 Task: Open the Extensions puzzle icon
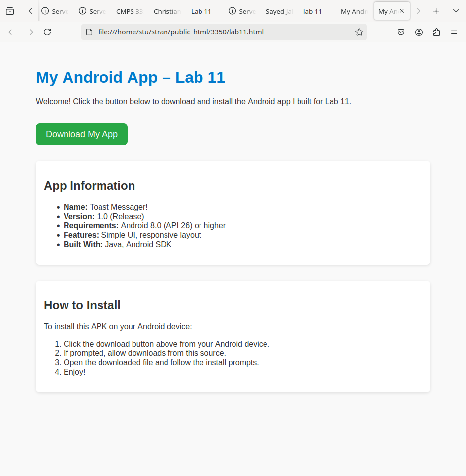pyautogui.click(x=436, y=32)
